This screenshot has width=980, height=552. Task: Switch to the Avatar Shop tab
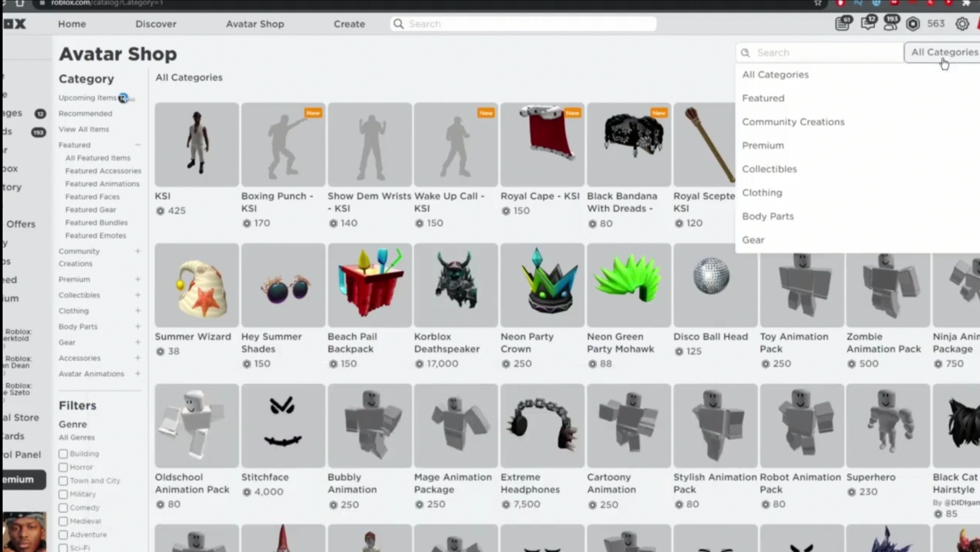tap(255, 24)
